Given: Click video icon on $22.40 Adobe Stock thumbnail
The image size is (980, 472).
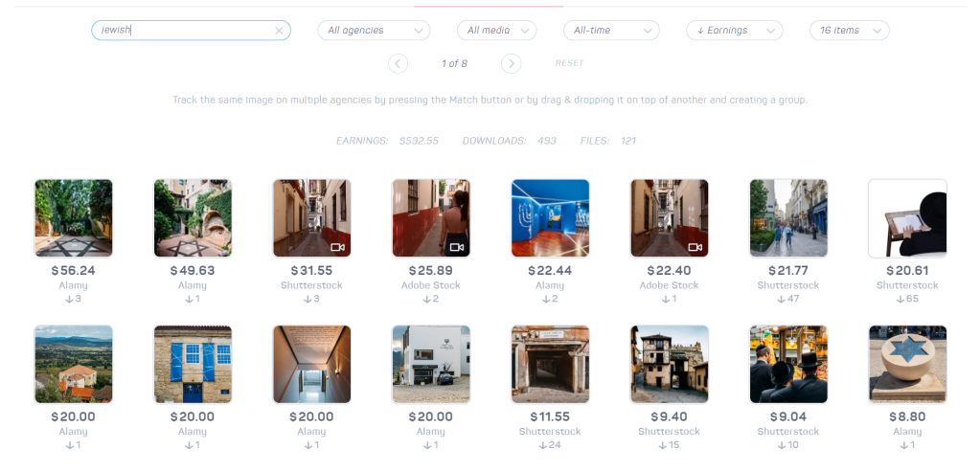Looking at the screenshot, I should [x=695, y=247].
